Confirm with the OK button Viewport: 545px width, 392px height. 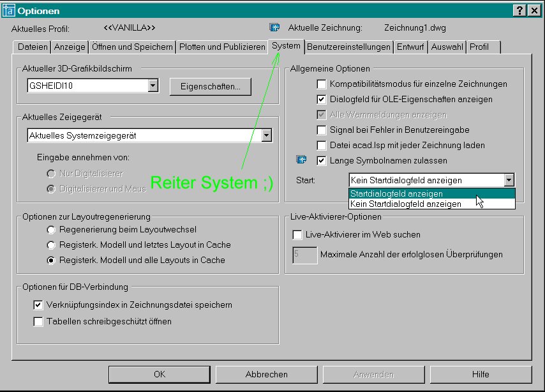coord(160,375)
